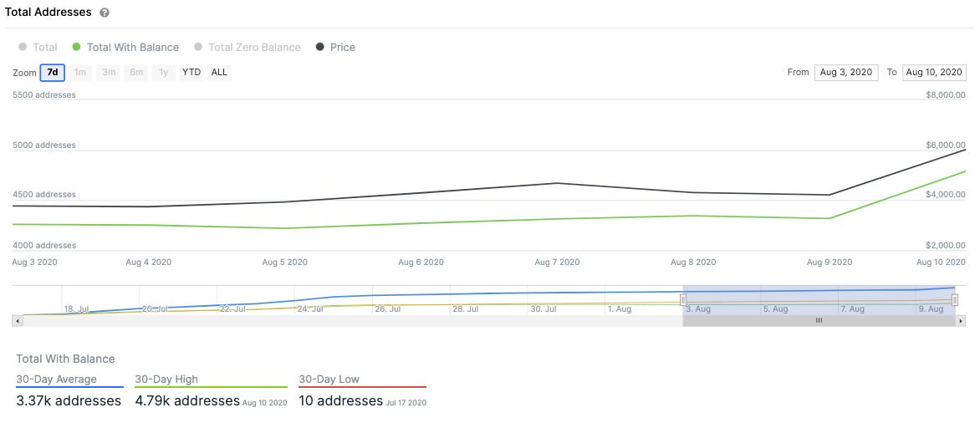Click the navigator scrollbar right arrow
980x428 pixels.
click(961, 320)
